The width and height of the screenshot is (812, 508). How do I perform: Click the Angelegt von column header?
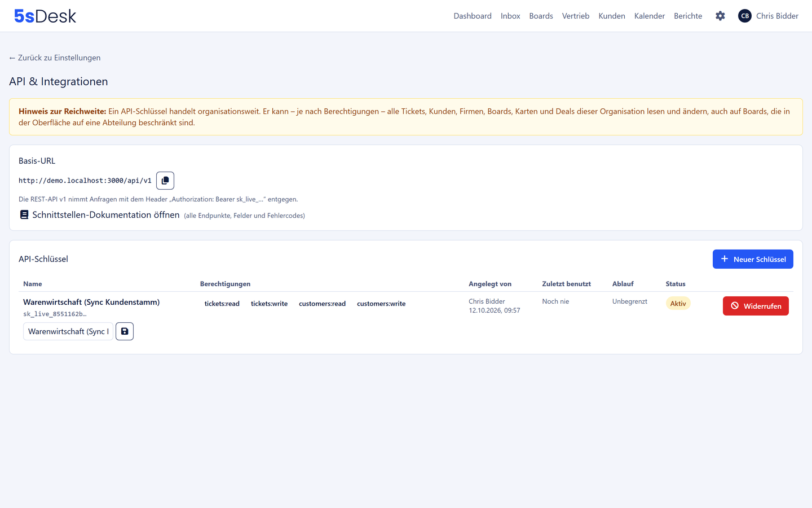point(490,284)
